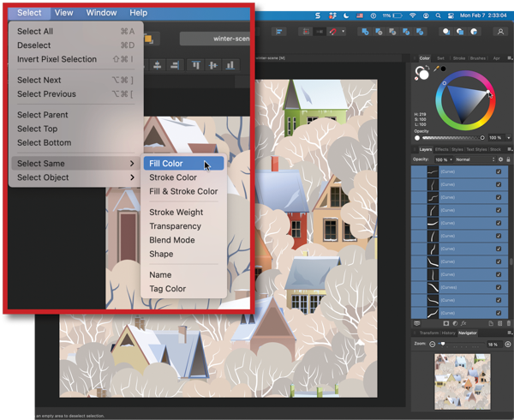This screenshot has height=420, width=514.
Task: Expand the Select Object submenu arrow
Action: (x=132, y=177)
